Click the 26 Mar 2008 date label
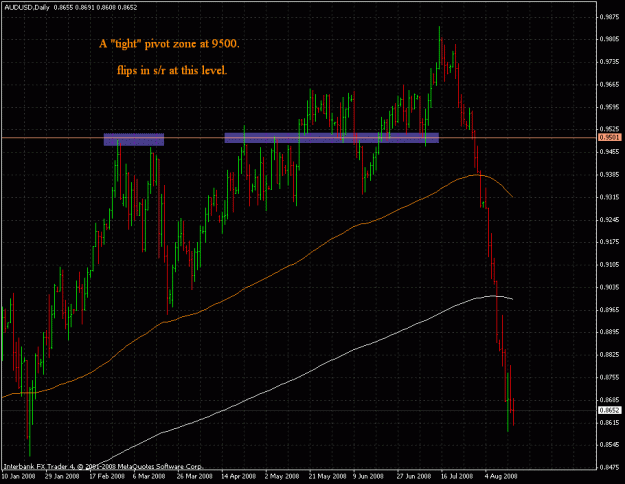The width and height of the screenshot is (625, 484). 195,476
